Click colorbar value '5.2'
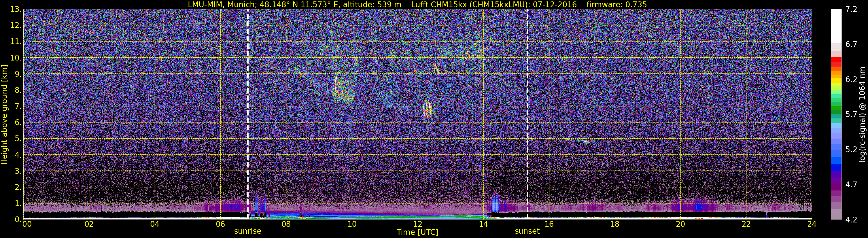This screenshot has width=868, height=238. [x=851, y=150]
